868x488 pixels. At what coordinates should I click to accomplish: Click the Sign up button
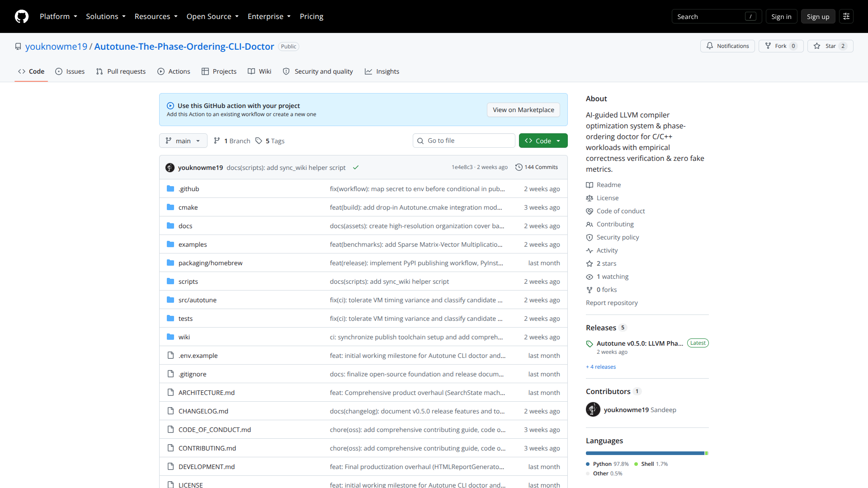818,16
